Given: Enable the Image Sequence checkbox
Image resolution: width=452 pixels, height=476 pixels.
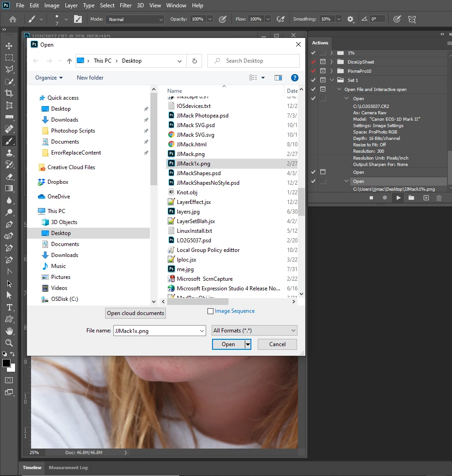Looking at the screenshot, I should (x=210, y=311).
